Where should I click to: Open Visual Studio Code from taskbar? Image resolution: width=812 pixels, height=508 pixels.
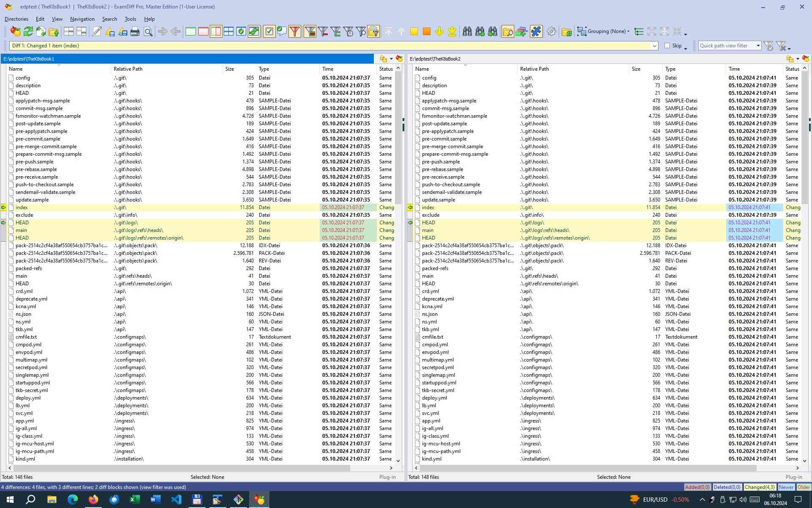click(x=176, y=500)
